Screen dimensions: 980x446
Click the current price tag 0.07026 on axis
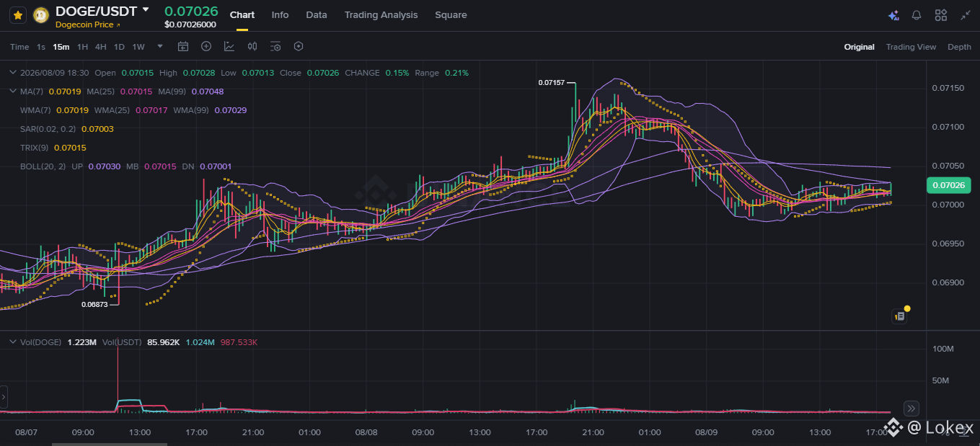[x=948, y=185]
